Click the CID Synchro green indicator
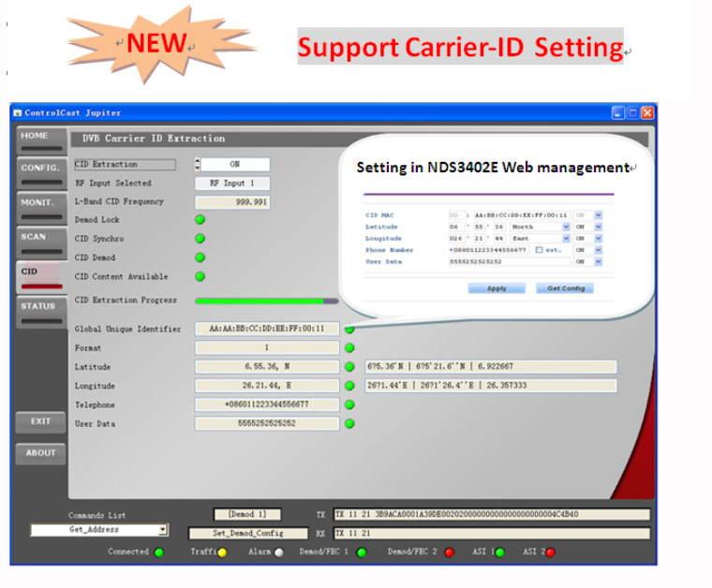Image resolution: width=712 pixels, height=588 pixels. click(x=200, y=239)
